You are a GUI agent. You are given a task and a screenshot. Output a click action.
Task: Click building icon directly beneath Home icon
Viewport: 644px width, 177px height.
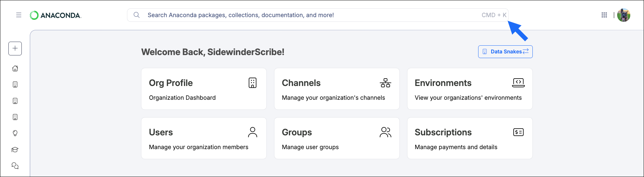(15, 85)
